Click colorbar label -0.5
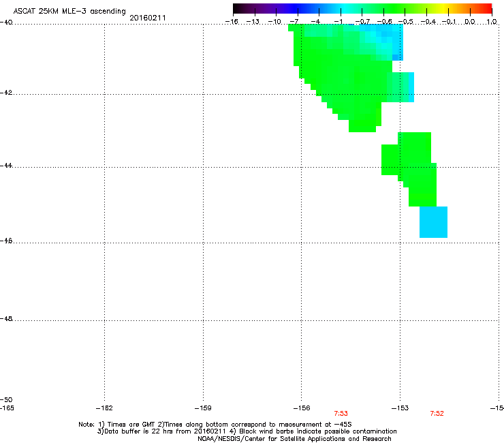The image size is (504, 443). tap(406, 22)
